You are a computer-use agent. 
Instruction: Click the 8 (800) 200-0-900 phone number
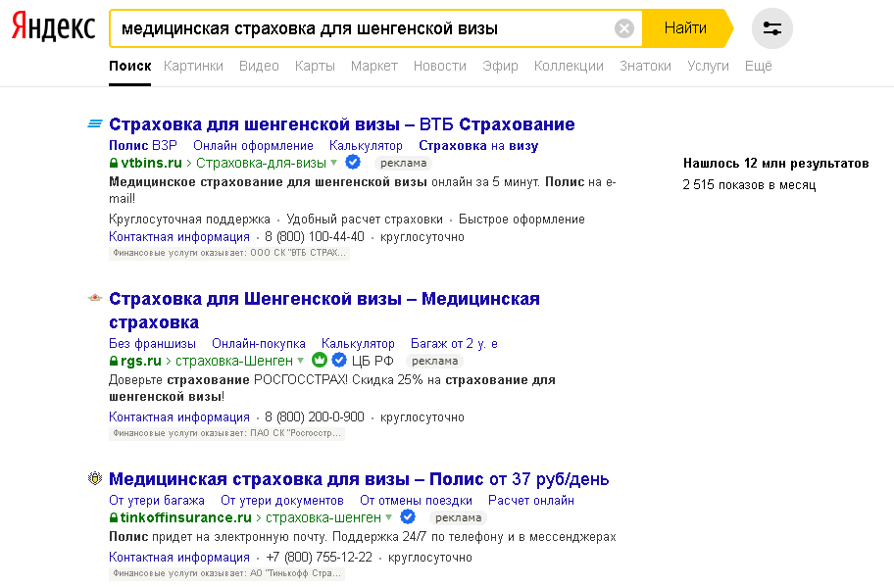click(314, 417)
